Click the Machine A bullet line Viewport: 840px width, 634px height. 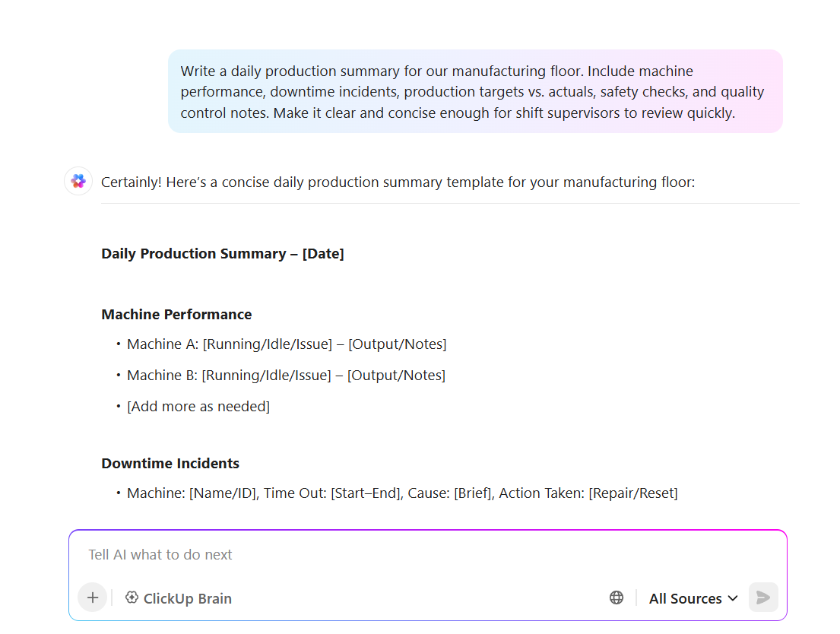[287, 344]
